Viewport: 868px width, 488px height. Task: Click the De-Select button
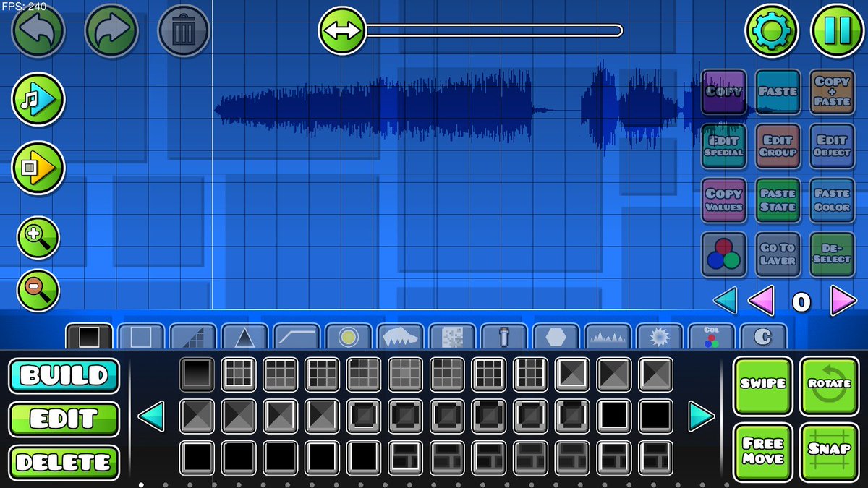[832, 254]
